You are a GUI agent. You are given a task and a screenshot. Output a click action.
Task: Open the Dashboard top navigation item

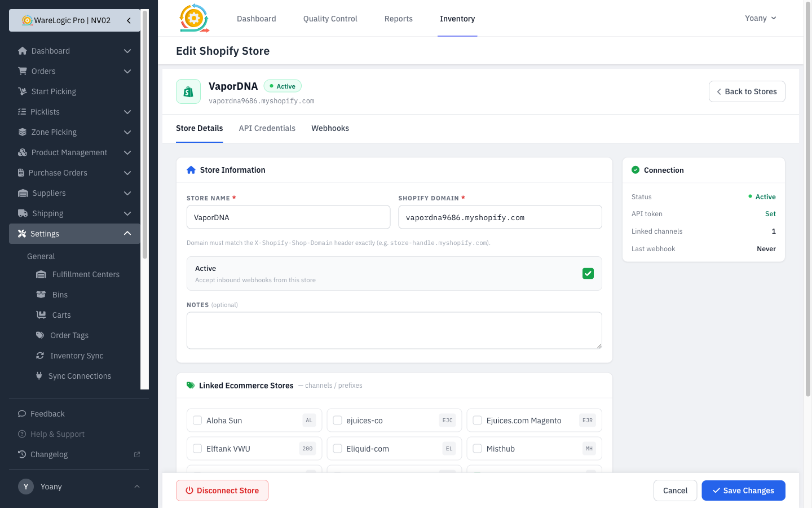257,19
